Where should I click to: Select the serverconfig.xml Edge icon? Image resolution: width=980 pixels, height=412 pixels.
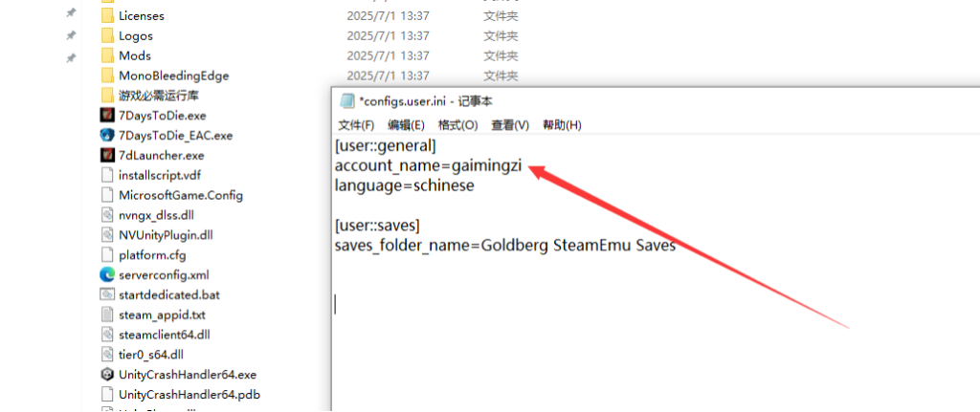[x=107, y=274]
